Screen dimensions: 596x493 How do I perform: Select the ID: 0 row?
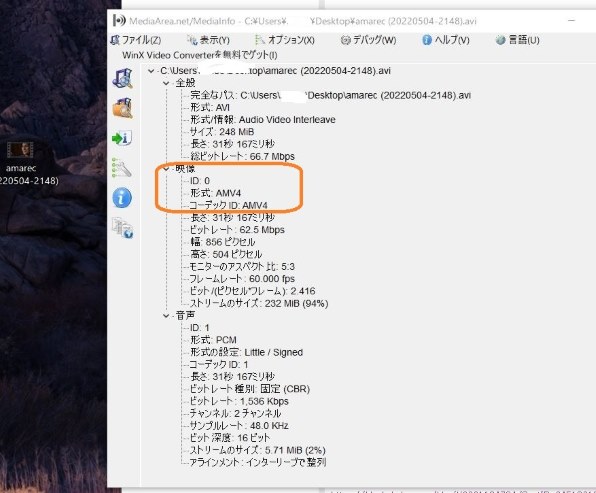coord(200,181)
